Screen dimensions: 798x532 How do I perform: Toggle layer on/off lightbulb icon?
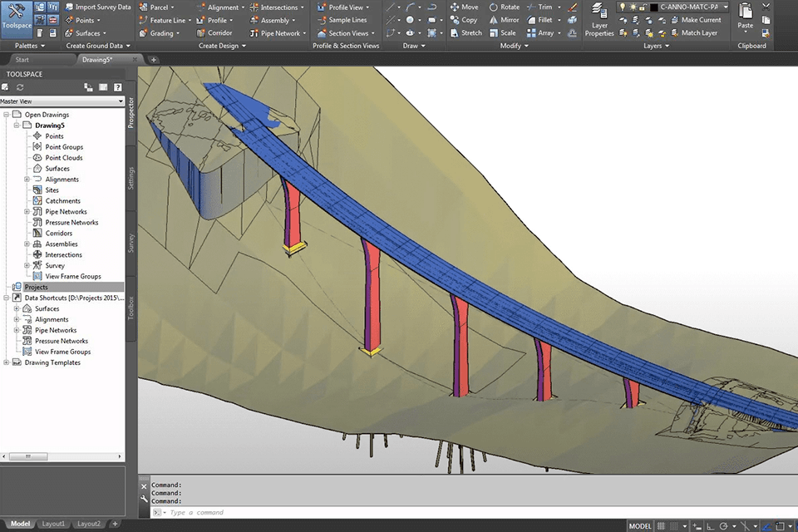tap(622, 7)
